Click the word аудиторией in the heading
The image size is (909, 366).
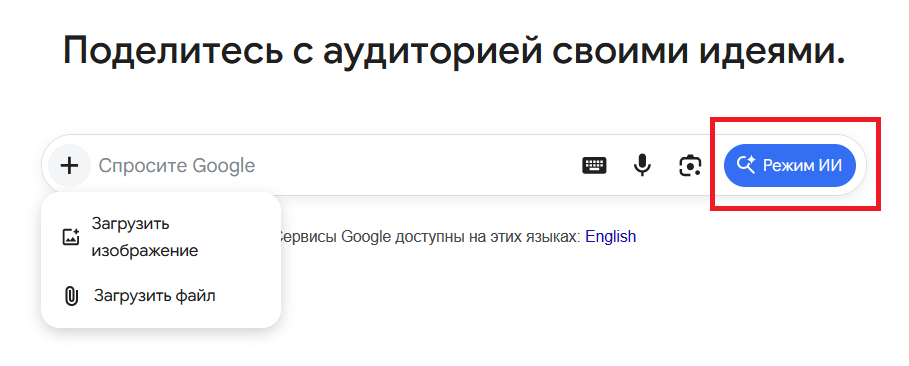(432, 52)
